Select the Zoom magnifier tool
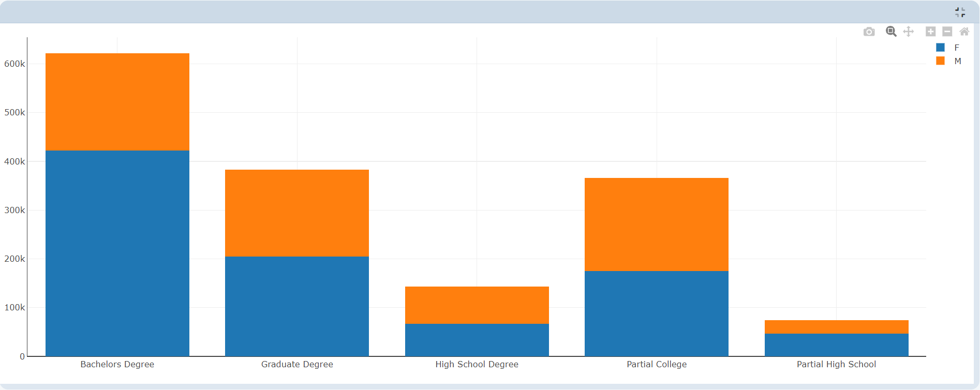980x390 pixels. pos(890,32)
